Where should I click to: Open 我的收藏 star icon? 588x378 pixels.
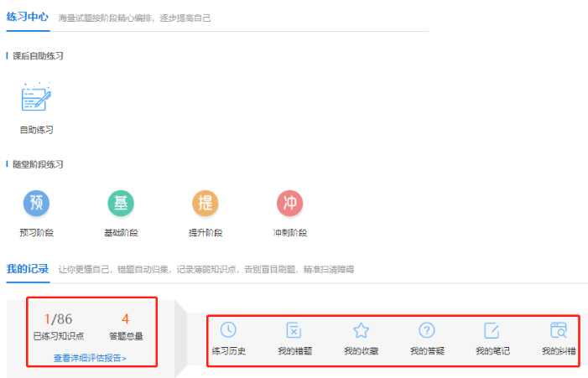point(362,330)
